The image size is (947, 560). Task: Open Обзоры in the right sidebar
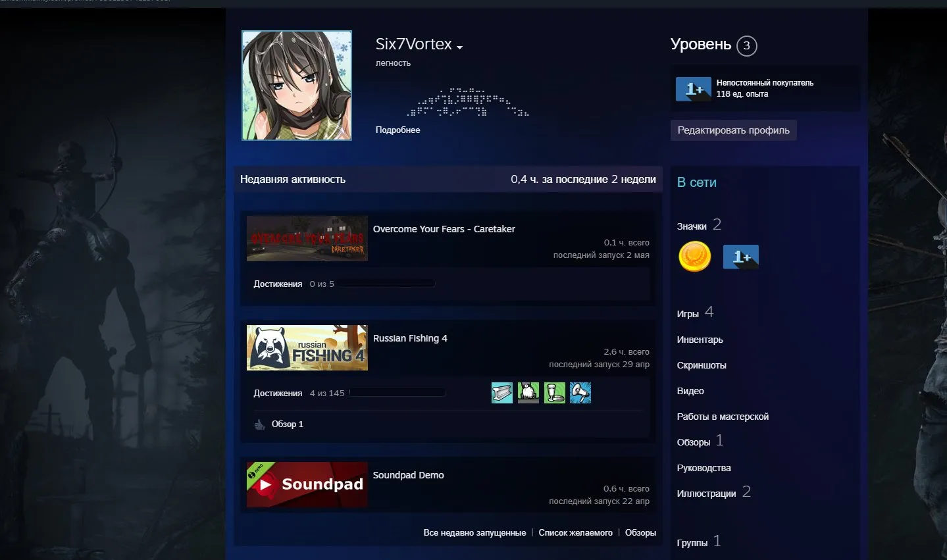pyautogui.click(x=694, y=442)
